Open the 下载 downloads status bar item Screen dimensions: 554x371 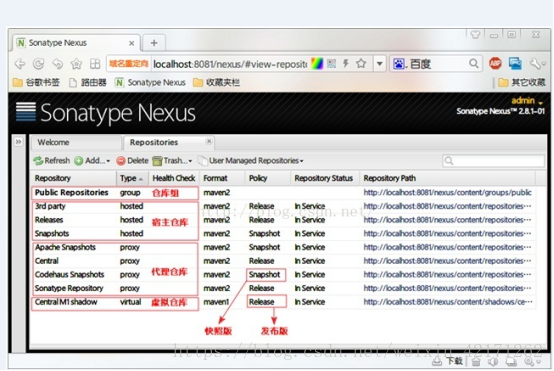pyautogui.click(x=447, y=361)
